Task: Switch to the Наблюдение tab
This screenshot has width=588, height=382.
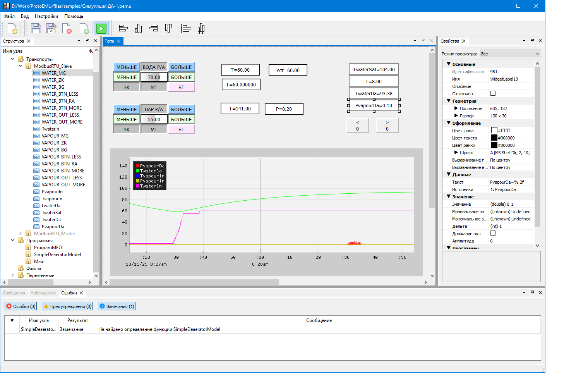Action: (x=43, y=293)
